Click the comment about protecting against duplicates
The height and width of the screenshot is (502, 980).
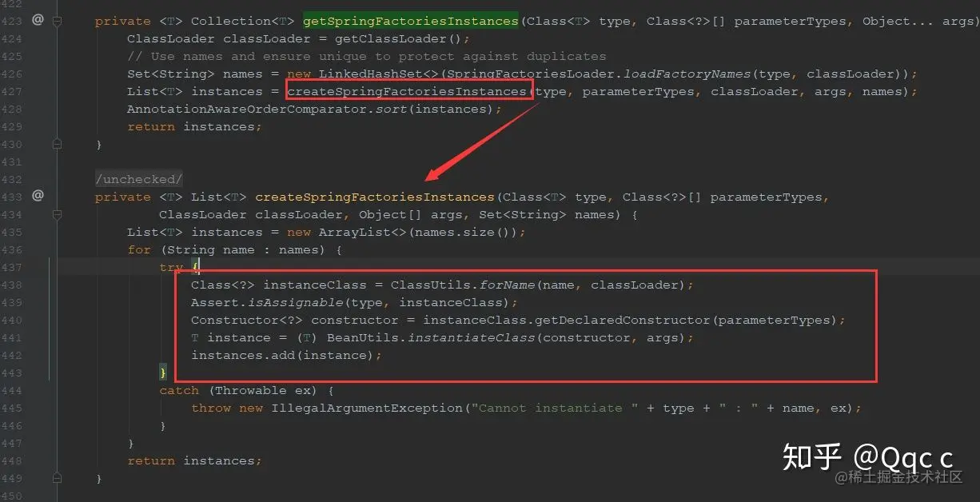click(x=366, y=56)
